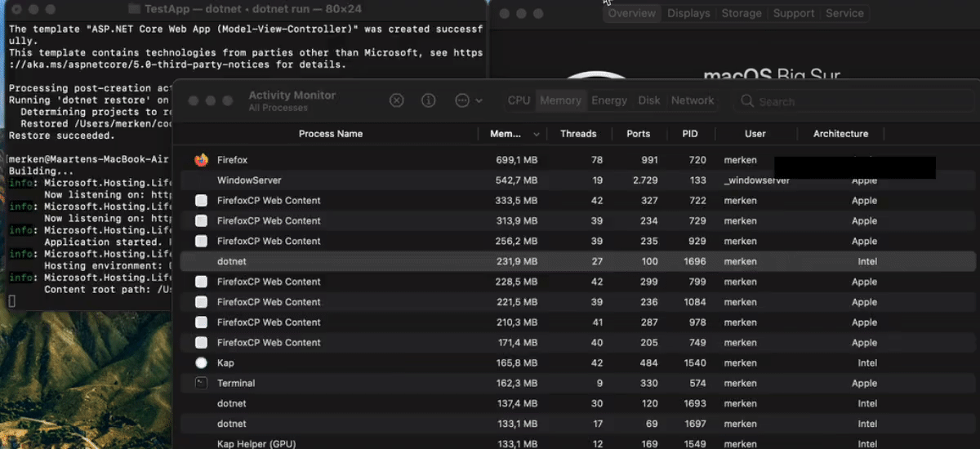Click the Kap process name
Viewport: 980px width, 449px height.
[225, 362]
